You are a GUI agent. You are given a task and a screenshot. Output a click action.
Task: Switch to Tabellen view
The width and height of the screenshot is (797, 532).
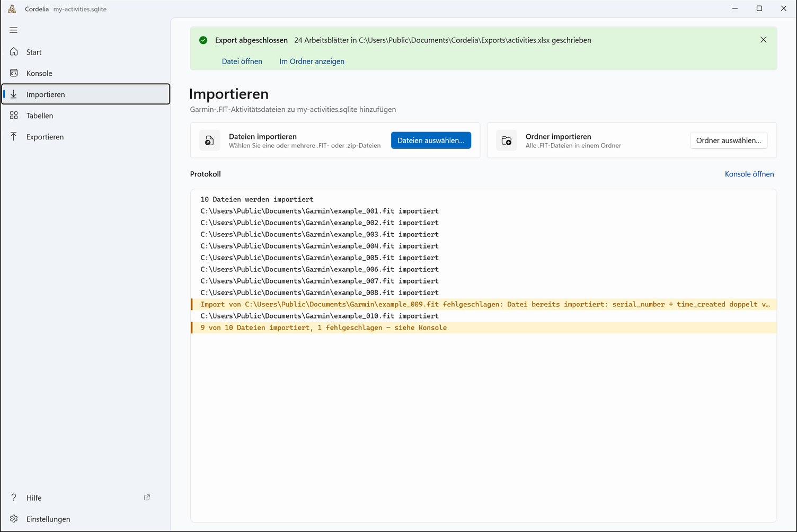pos(86,116)
